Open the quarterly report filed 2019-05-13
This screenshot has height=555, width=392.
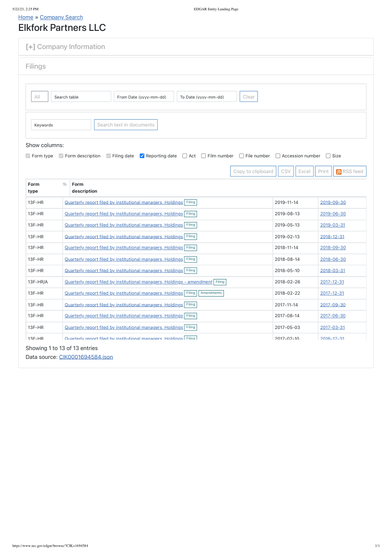[124, 225]
